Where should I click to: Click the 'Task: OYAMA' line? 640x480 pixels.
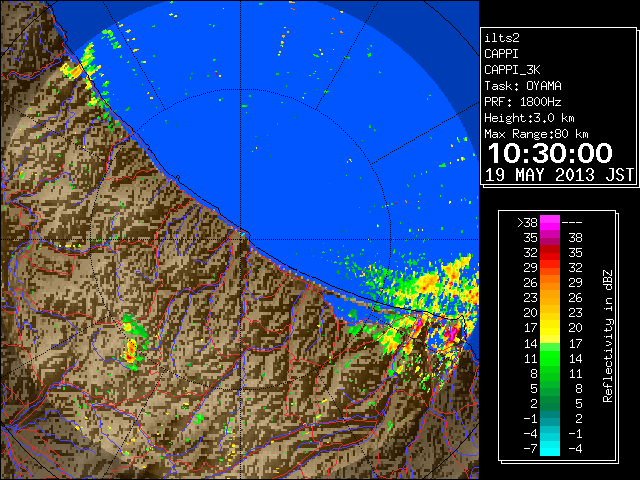tap(523, 86)
